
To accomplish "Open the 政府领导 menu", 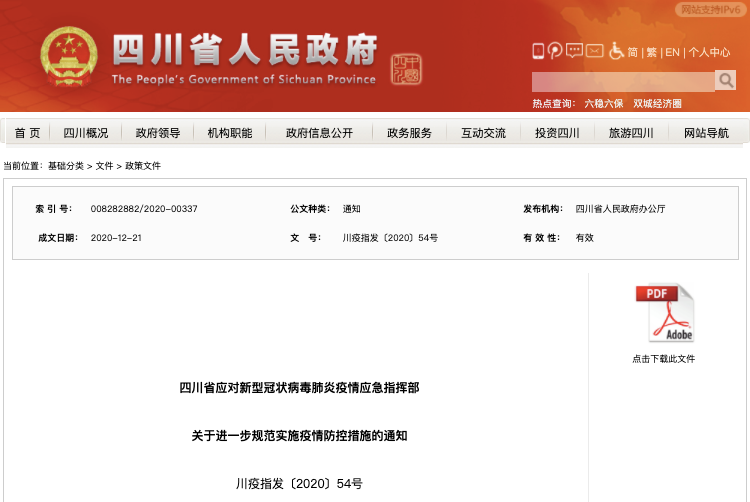I will [x=158, y=133].
